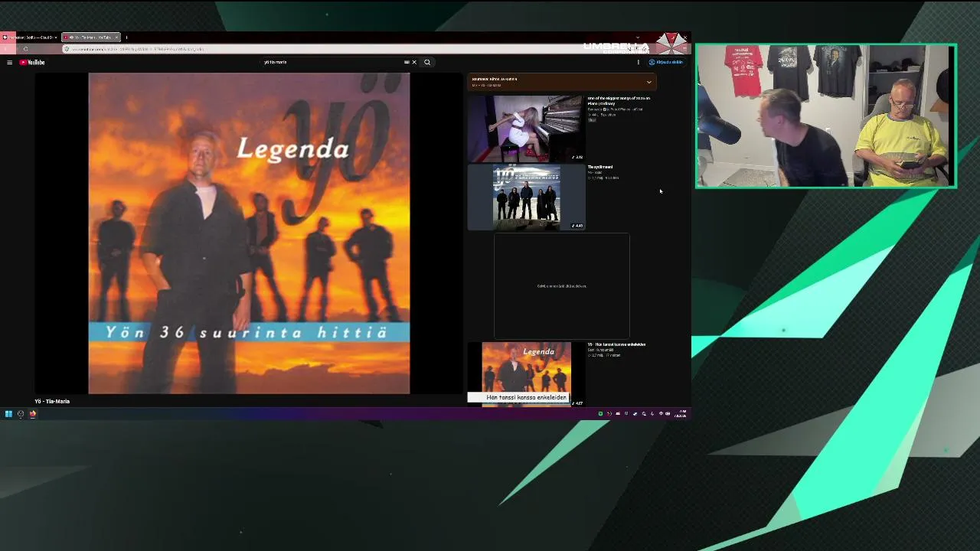Expand the mix playlist panel chevron
The width and height of the screenshot is (980, 551).
coord(648,82)
